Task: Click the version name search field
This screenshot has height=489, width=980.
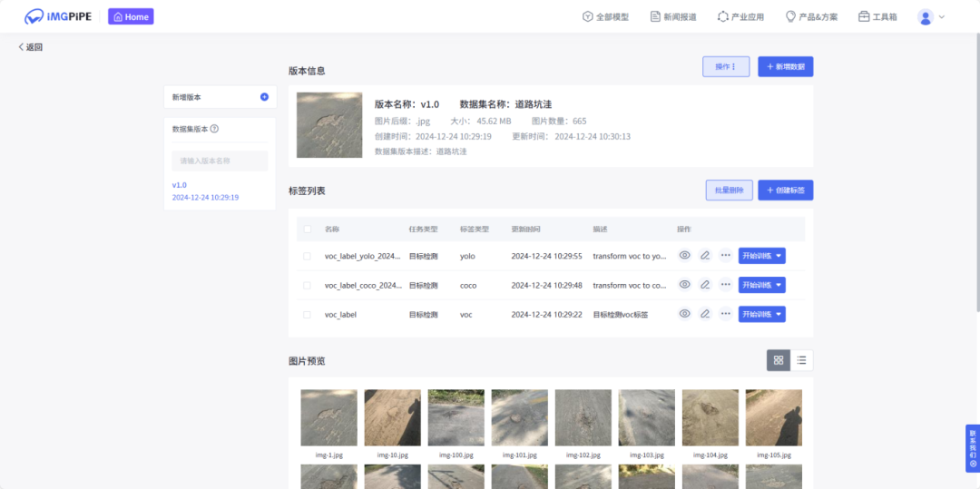Action: coord(220,161)
